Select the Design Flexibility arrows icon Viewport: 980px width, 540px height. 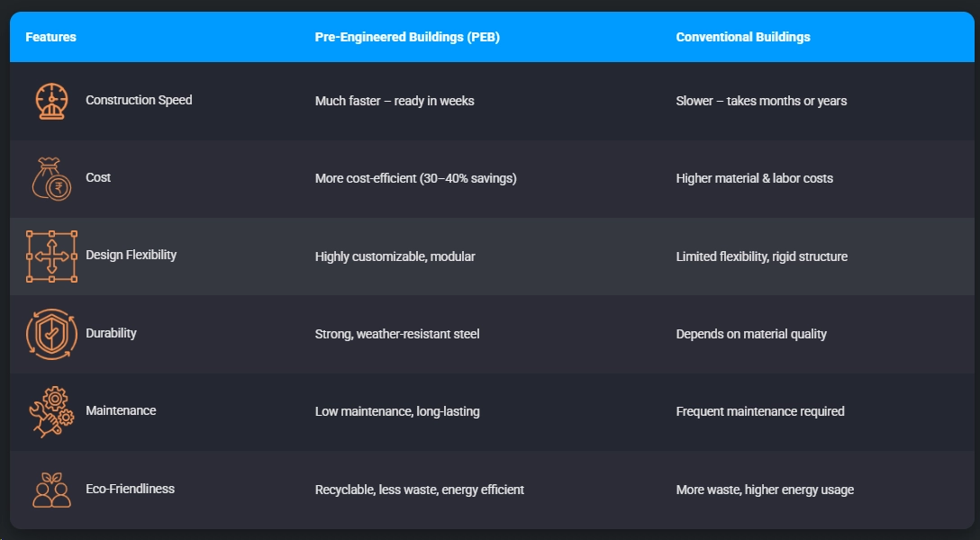pyautogui.click(x=51, y=256)
